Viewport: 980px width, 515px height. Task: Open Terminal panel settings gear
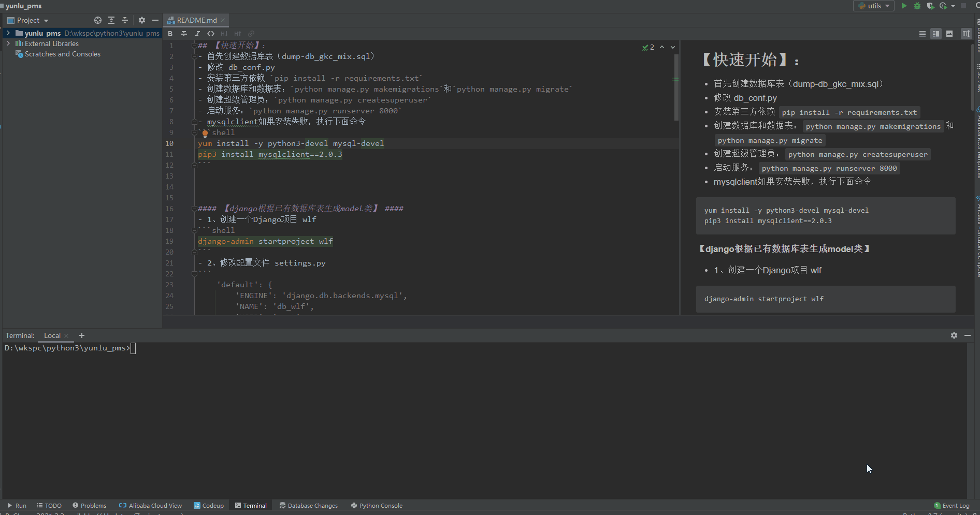point(954,335)
